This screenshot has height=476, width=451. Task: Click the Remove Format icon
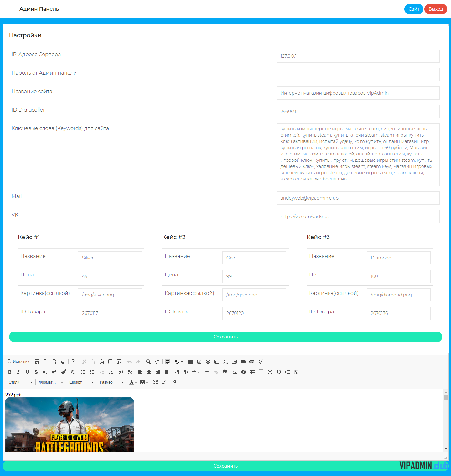tap(73, 372)
